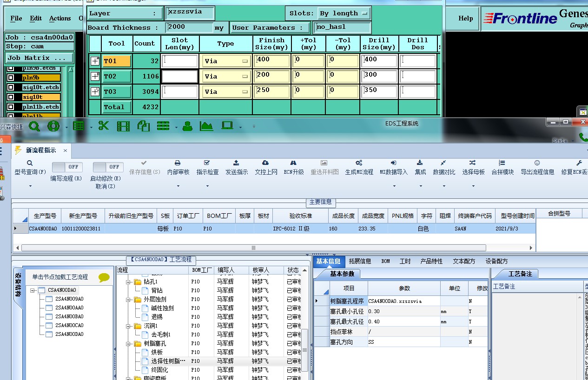This screenshot has height=380, width=588.
Task: Click 导出流程信息 smiley icon
Action: (537, 163)
